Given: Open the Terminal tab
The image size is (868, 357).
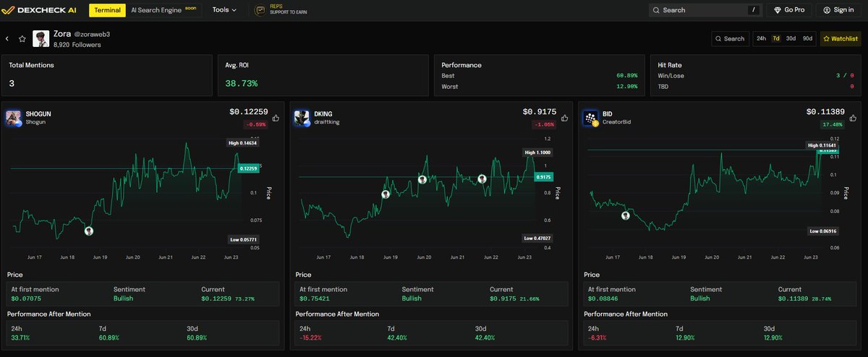Looking at the screenshot, I should [107, 10].
